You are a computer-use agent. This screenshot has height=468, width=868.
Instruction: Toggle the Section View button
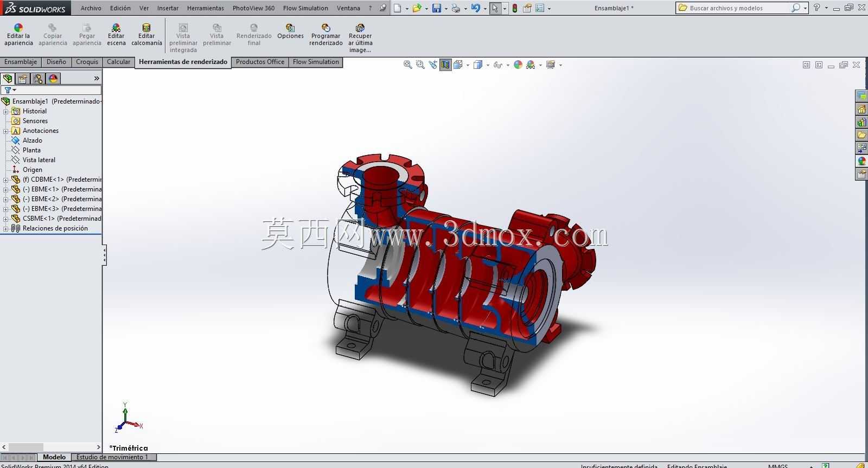coord(445,65)
